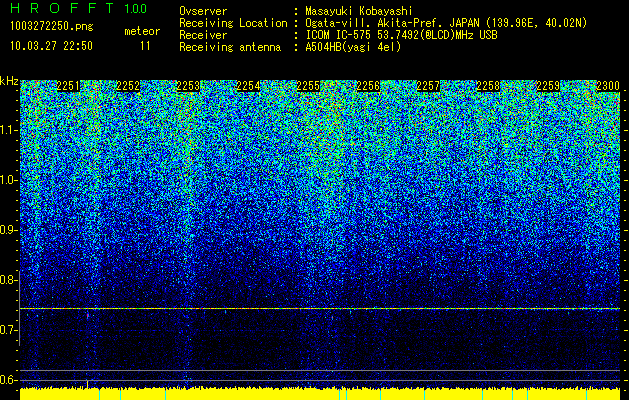Click the 0.6 frequency axis label
Image resolution: width=629 pixels, height=400 pixels.
[x=8, y=380]
